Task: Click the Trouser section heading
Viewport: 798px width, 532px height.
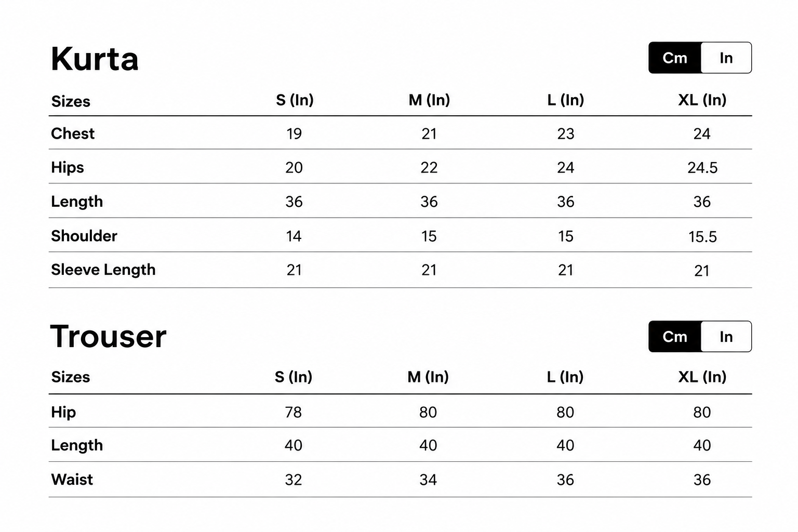Action: pyautogui.click(x=108, y=336)
